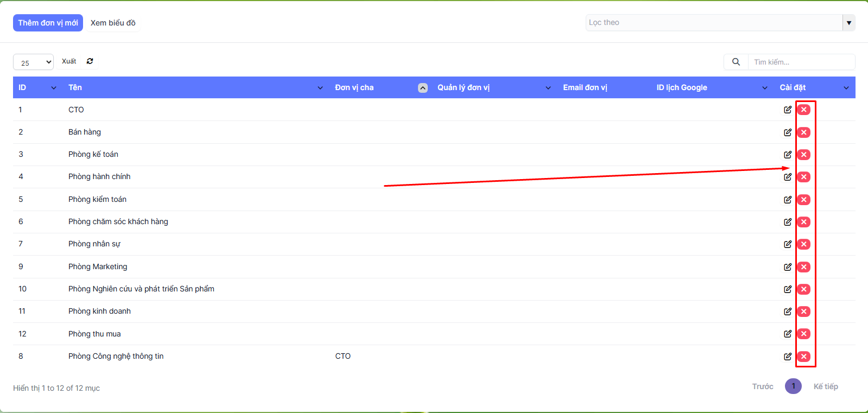
Task: Delete the Phòng thu mua unit
Action: [804, 334]
